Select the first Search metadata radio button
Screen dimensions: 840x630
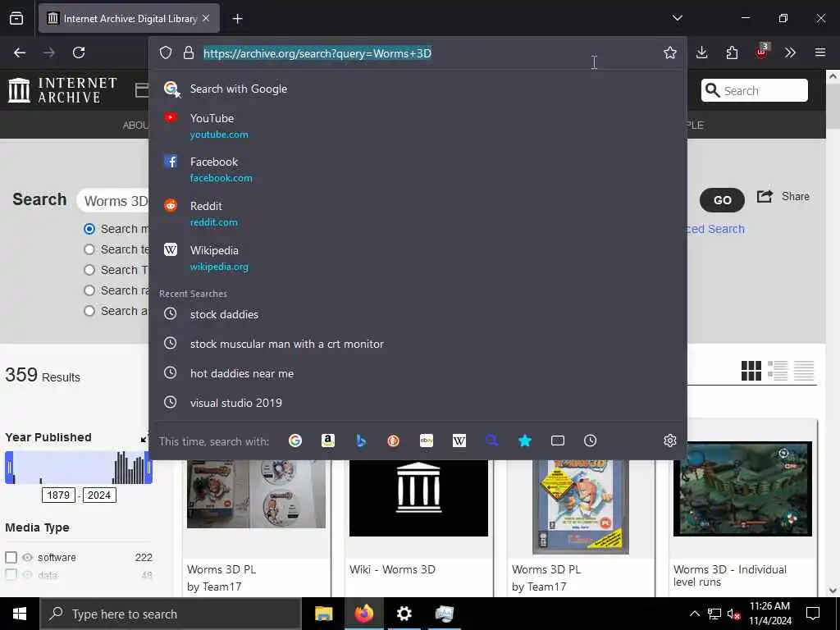coord(89,229)
